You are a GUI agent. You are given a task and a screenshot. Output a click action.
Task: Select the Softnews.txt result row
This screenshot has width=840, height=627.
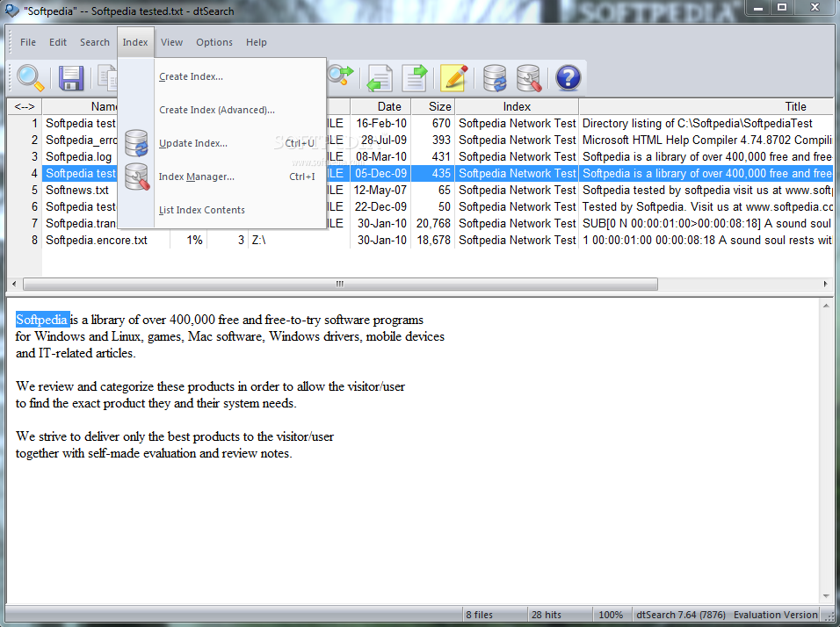point(421,190)
